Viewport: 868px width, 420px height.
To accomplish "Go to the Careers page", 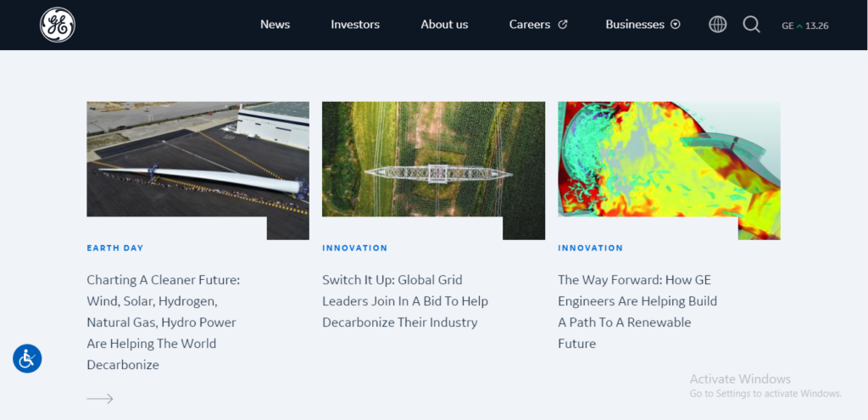I will [x=530, y=25].
